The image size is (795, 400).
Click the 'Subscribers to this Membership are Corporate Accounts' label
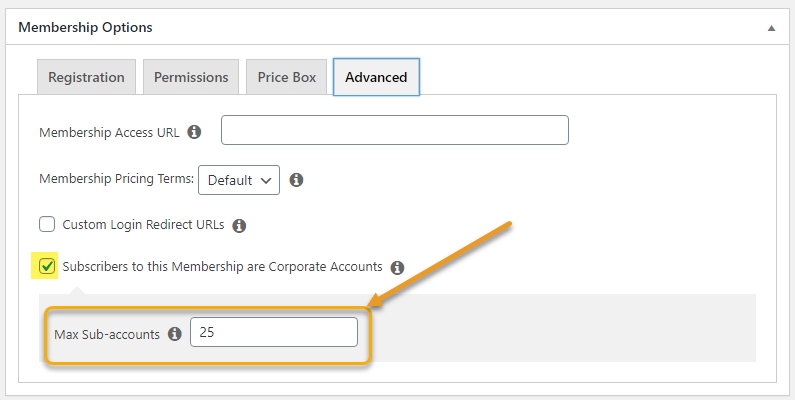(223, 267)
